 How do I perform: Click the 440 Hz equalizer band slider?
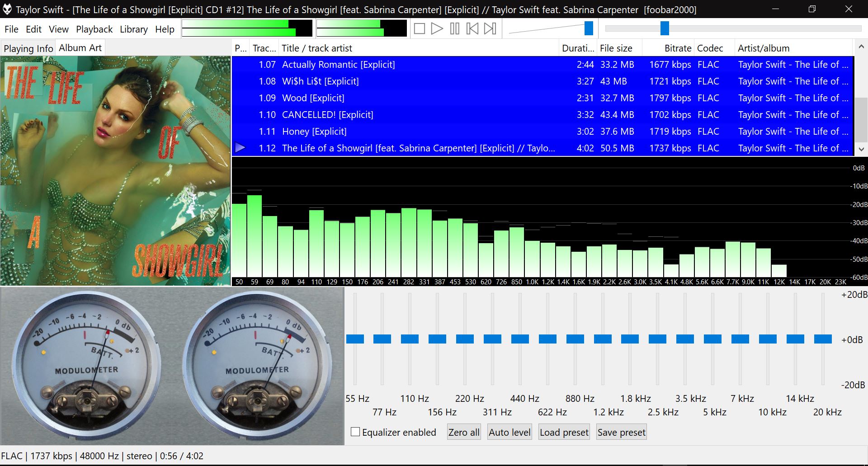click(520, 339)
